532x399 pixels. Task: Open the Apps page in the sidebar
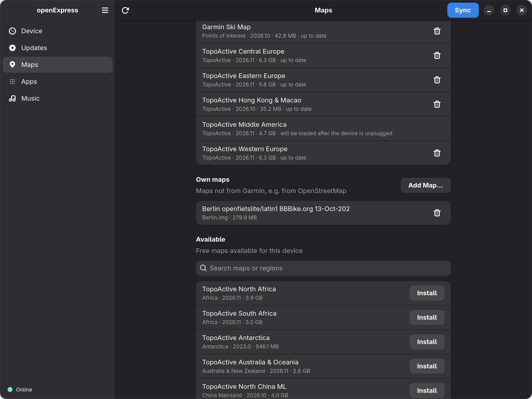[57, 82]
